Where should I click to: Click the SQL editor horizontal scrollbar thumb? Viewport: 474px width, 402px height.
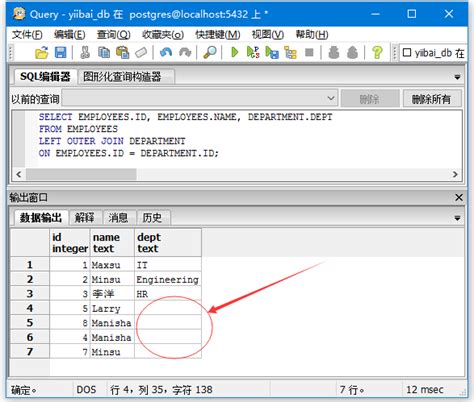(81, 174)
